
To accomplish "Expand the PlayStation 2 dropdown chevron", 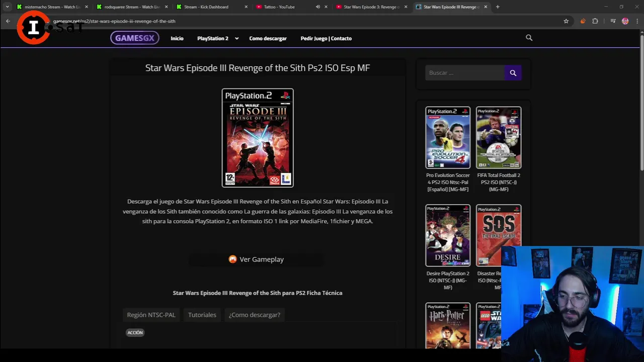I will coord(236,38).
